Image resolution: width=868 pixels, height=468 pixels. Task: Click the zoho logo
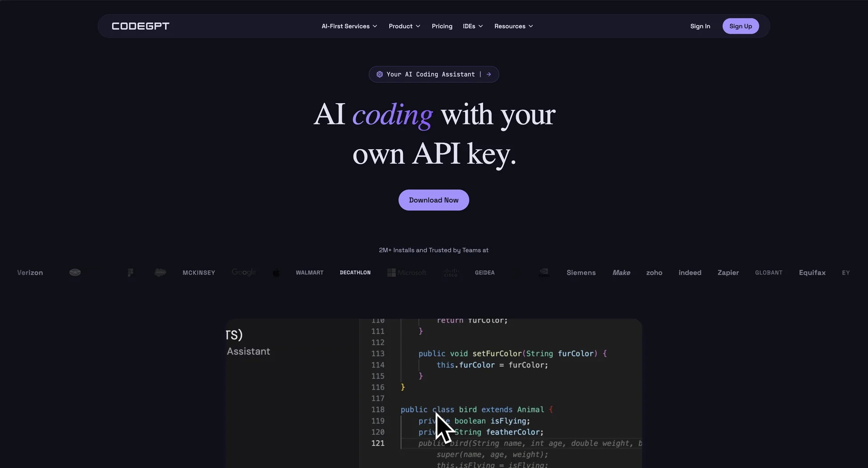tap(654, 273)
